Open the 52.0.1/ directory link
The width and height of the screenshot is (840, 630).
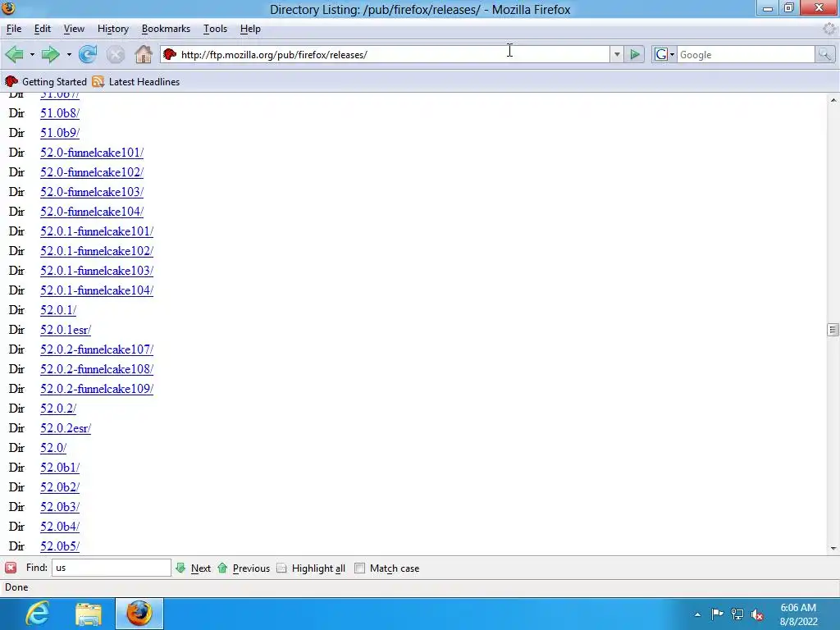(58, 310)
